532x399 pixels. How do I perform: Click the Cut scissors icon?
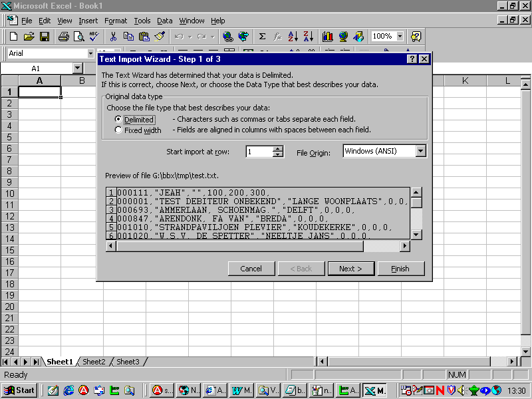pos(113,37)
